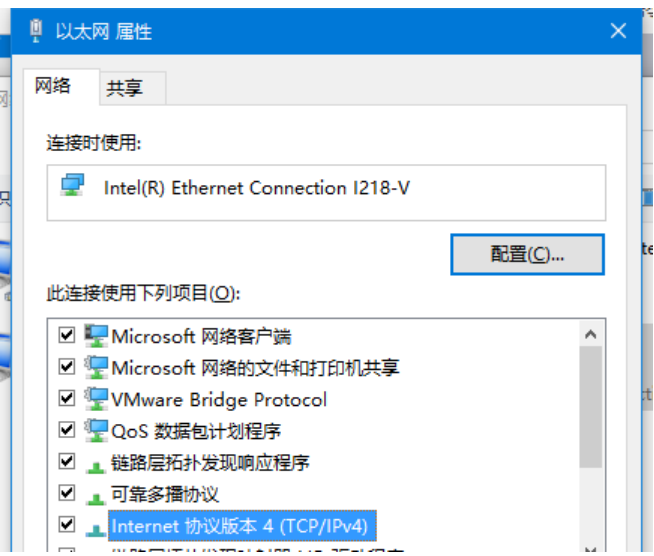Click the 文件和打印机共享 item icon
This screenshot has height=556, width=654.
(96, 367)
